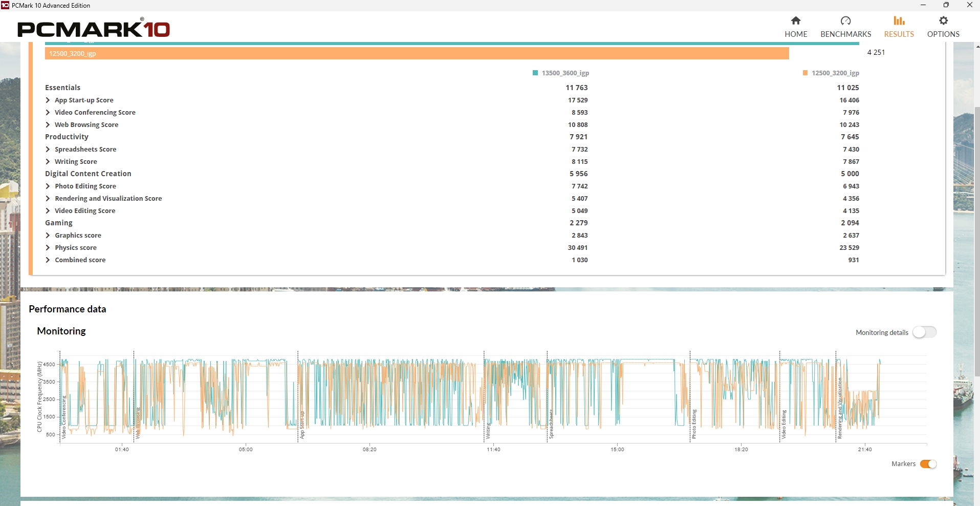Viewport: 980px width, 506px height.
Task: Select the Digital Content Creation heading
Action: (88, 174)
